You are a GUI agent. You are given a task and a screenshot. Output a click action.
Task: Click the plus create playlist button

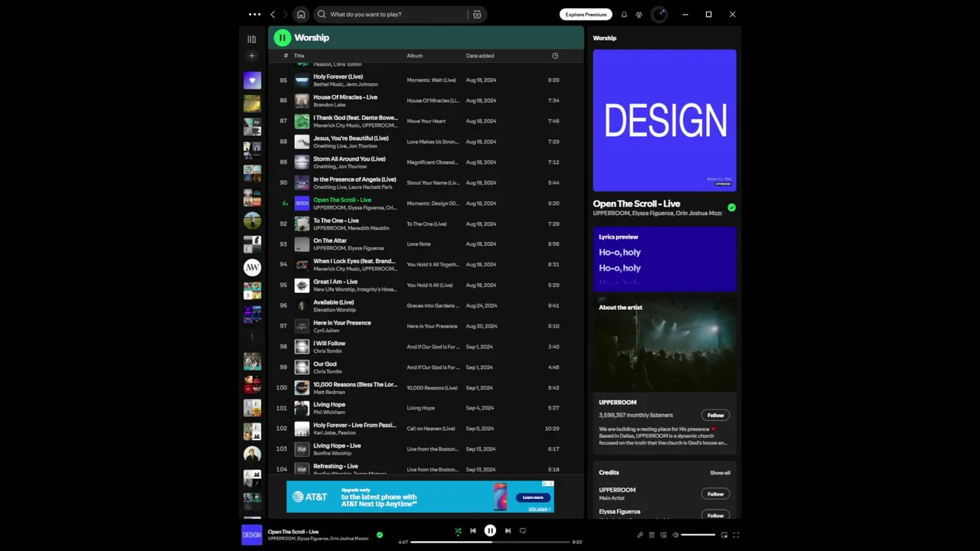click(252, 56)
